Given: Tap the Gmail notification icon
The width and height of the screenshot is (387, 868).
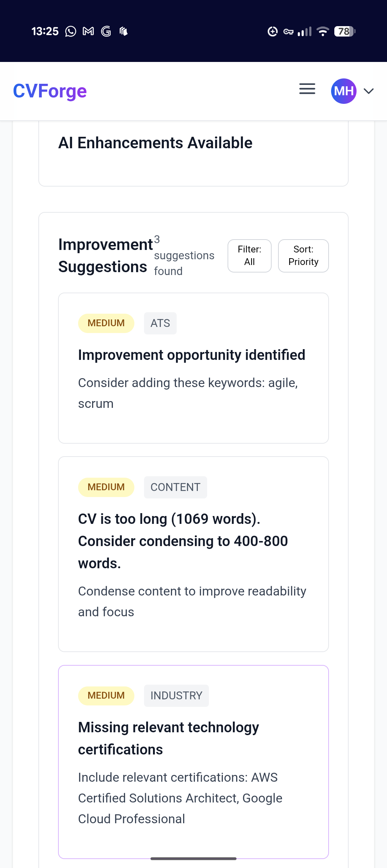Looking at the screenshot, I should (x=88, y=32).
